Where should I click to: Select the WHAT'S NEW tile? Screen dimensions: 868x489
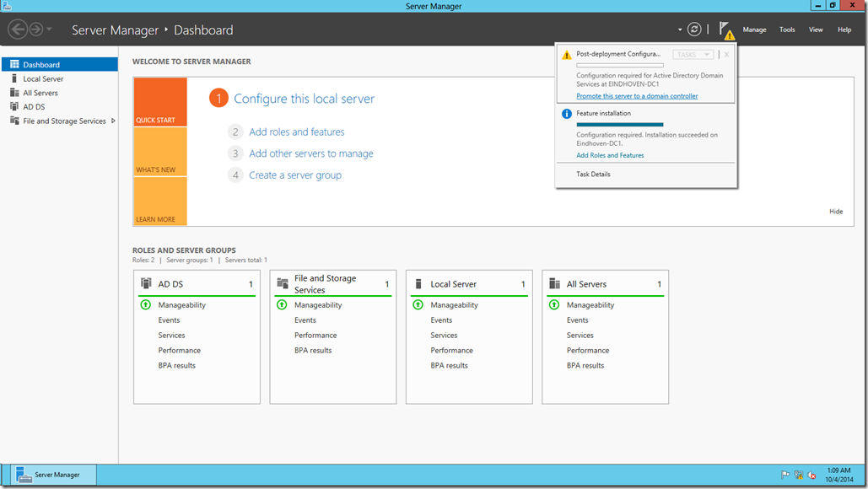pyautogui.click(x=160, y=152)
